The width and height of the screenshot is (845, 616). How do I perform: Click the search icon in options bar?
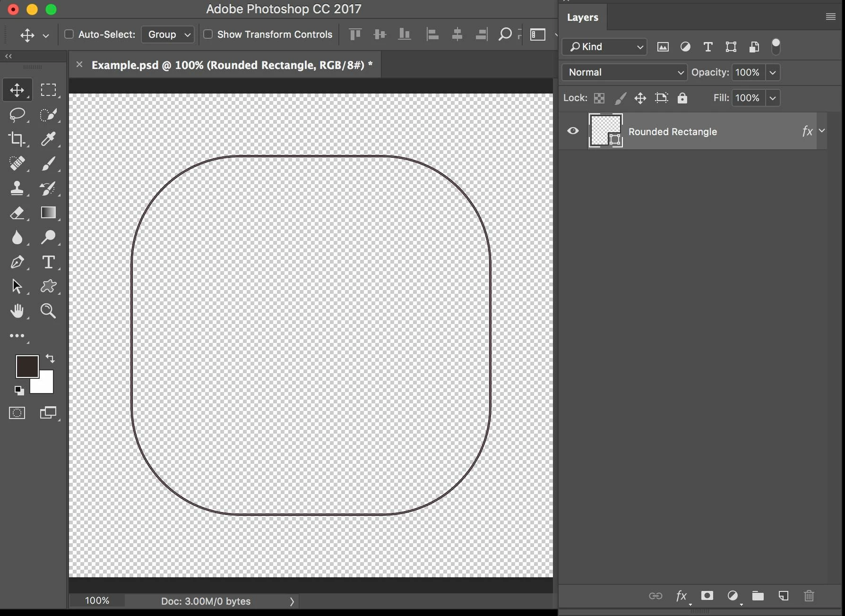pos(505,34)
